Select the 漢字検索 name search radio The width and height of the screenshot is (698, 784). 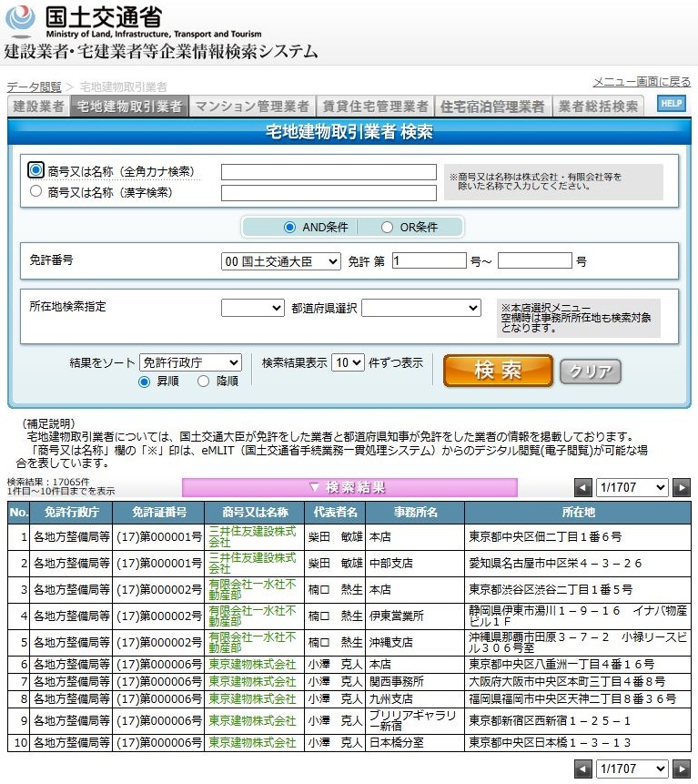coord(36,192)
